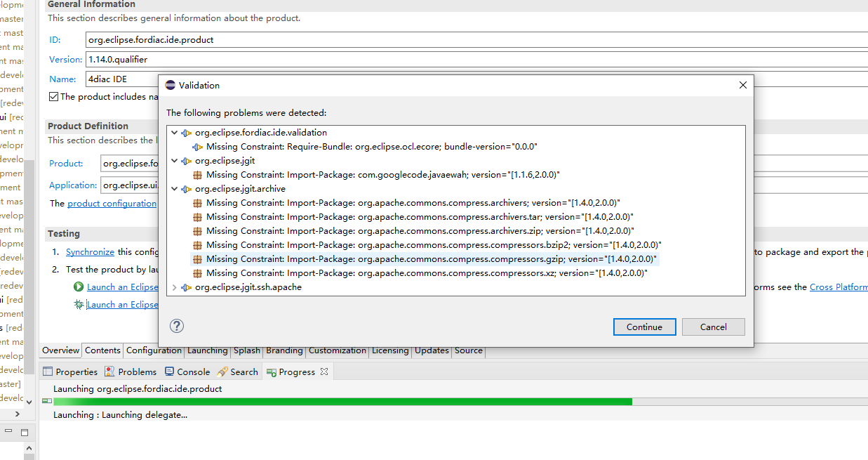Click Cancel in the Validation dialog
This screenshot has height=460, width=868.
point(714,327)
